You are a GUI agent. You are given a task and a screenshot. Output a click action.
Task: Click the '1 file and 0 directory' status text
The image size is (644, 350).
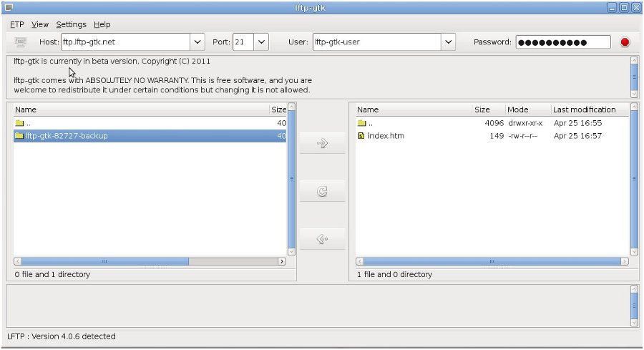394,274
